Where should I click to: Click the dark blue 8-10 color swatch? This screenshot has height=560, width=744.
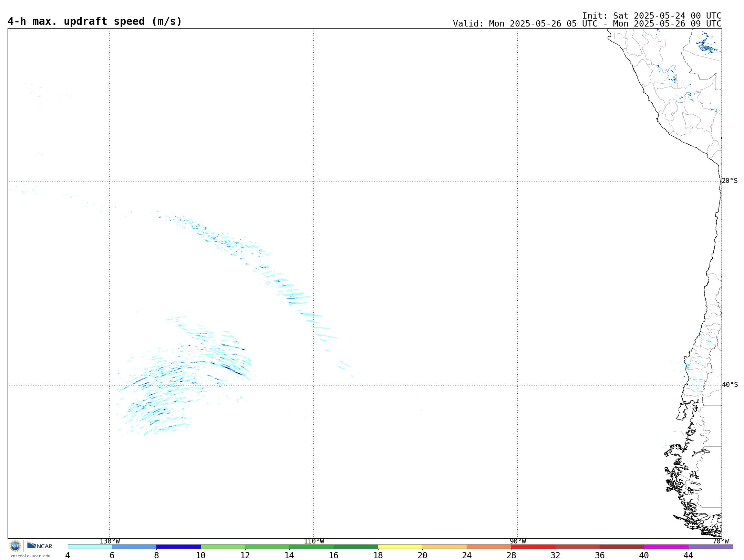[178, 547]
